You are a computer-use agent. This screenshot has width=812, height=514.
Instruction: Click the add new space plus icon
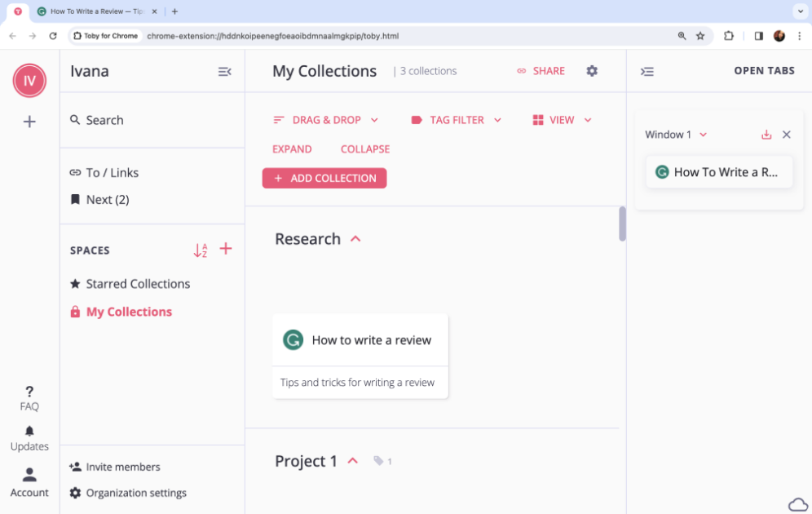click(x=226, y=250)
